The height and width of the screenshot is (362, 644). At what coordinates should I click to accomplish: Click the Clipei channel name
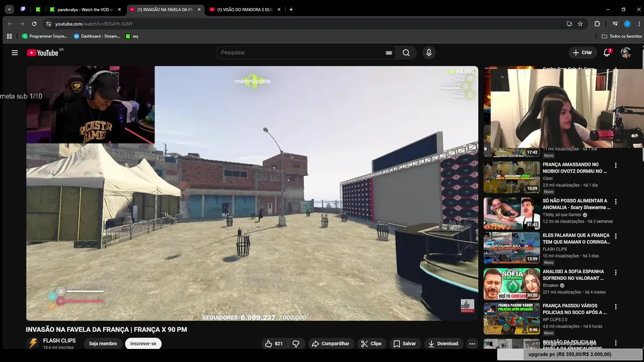tap(547, 178)
